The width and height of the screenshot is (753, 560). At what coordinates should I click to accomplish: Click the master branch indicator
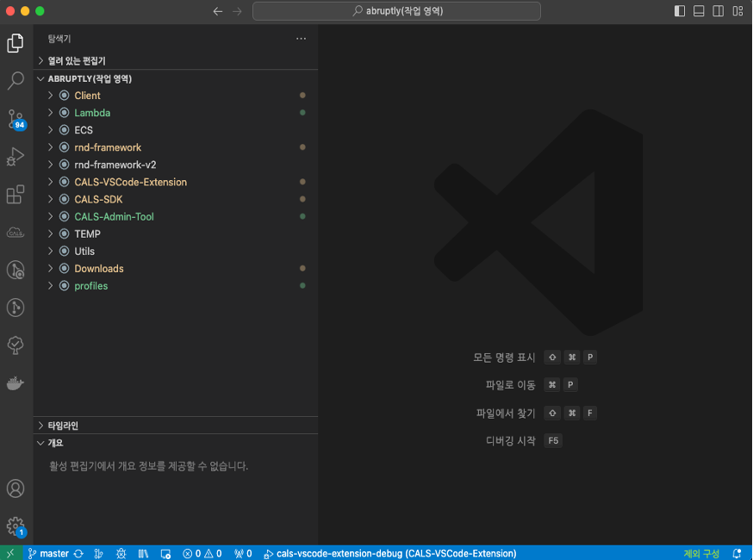point(48,553)
